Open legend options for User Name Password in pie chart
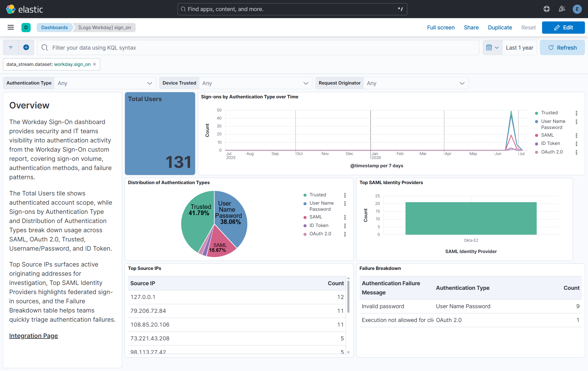588x371 pixels. point(345,203)
